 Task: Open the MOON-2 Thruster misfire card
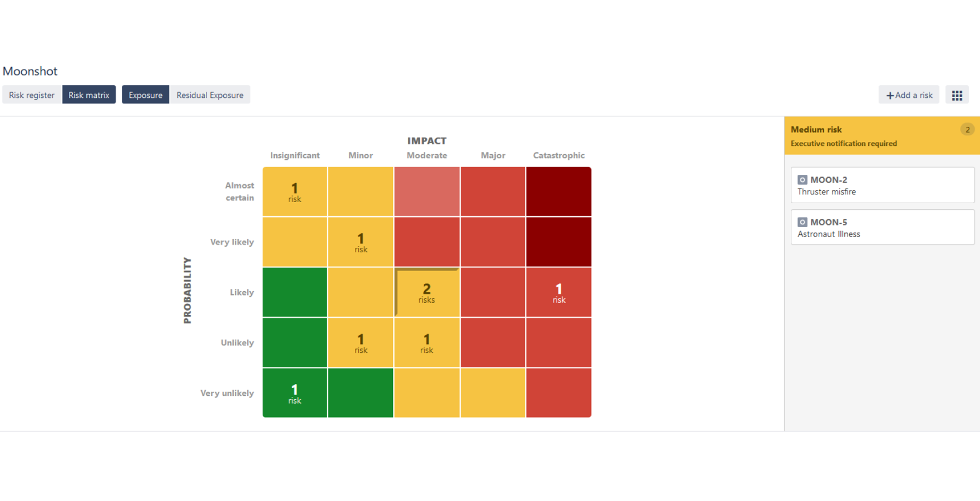coord(882,185)
